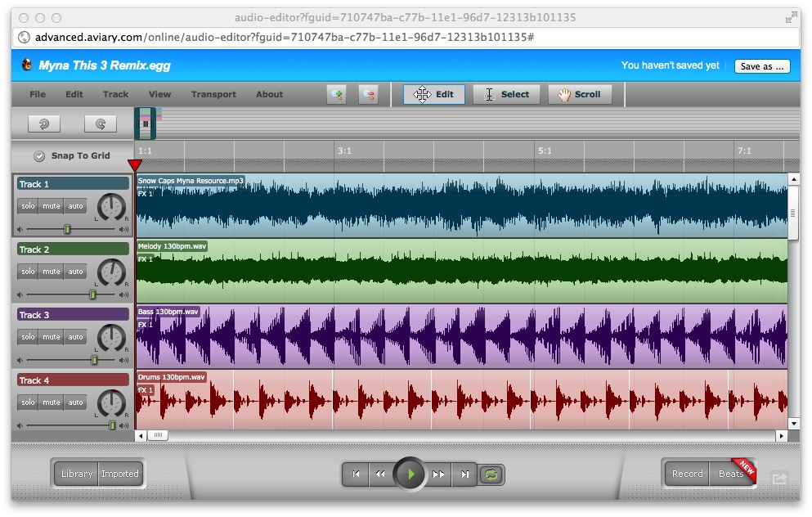Toggle the loop playback icon
This screenshot has width=812, height=517.
492,474
